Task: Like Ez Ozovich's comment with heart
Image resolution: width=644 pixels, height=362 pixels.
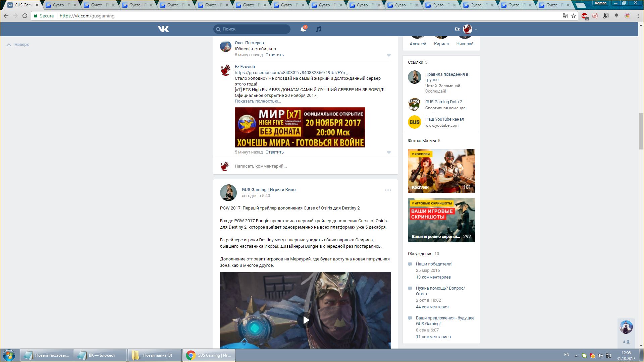Action: point(389,153)
